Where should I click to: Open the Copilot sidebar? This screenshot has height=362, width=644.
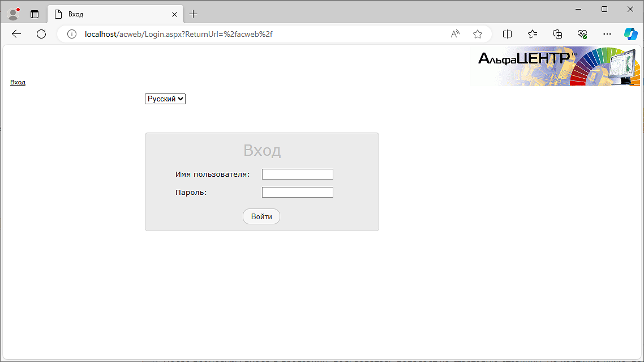click(631, 34)
